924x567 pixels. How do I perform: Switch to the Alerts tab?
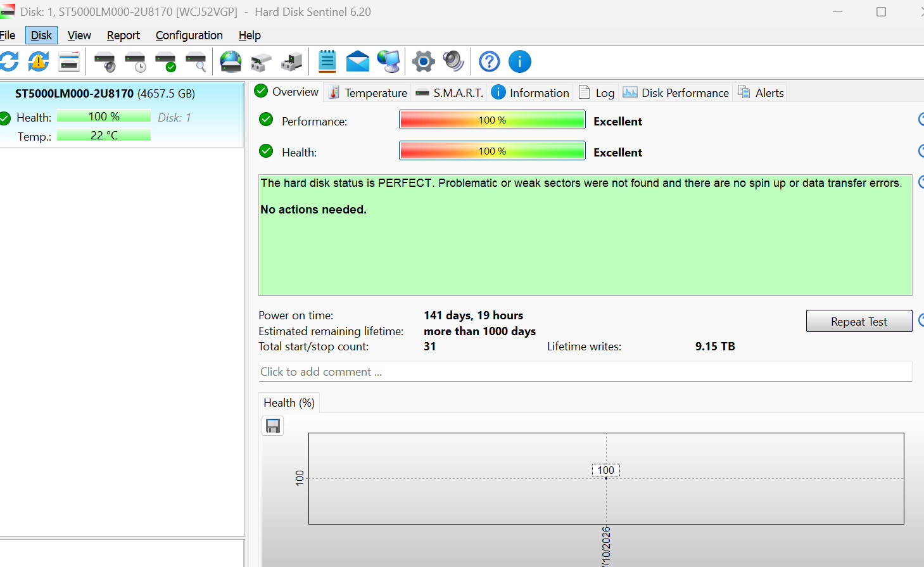tap(761, 92)
